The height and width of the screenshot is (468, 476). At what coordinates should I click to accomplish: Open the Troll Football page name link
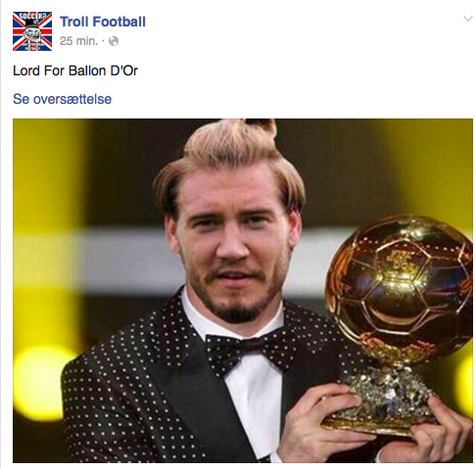pos(103,22)
